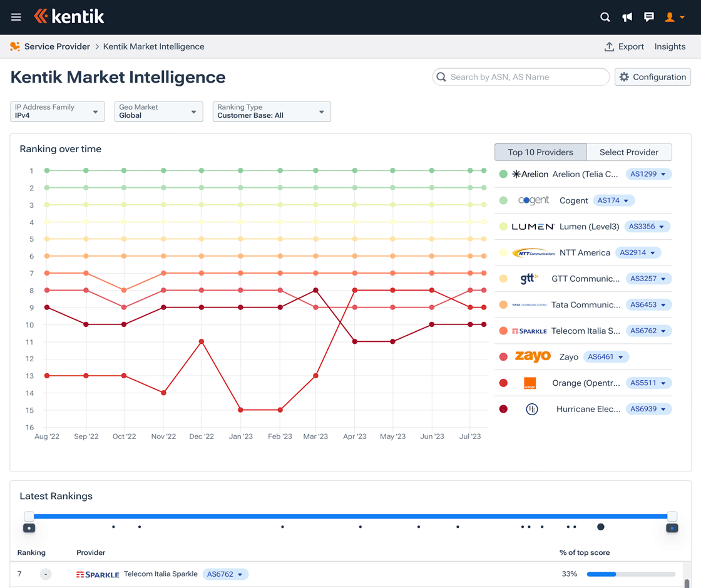The height and width of the screenshot is (588, 701).
Task: Click the Export icon
Action: click(609, 47)
